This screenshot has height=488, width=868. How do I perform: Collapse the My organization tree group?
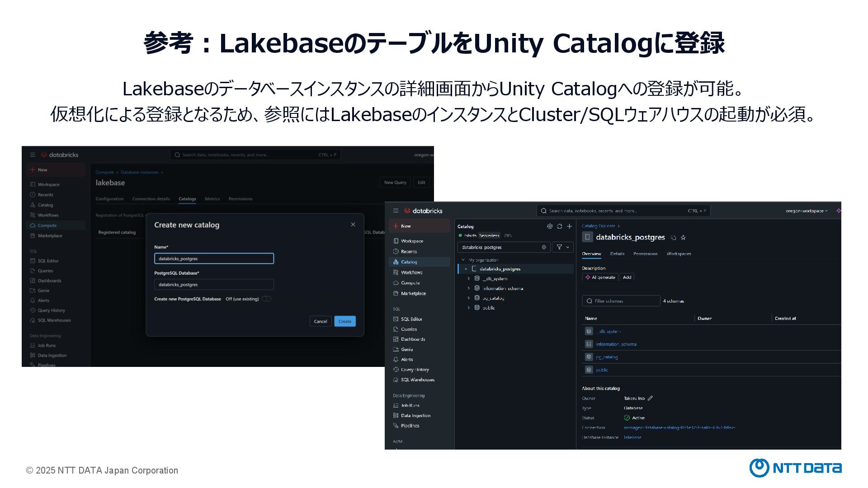[463, 260]
